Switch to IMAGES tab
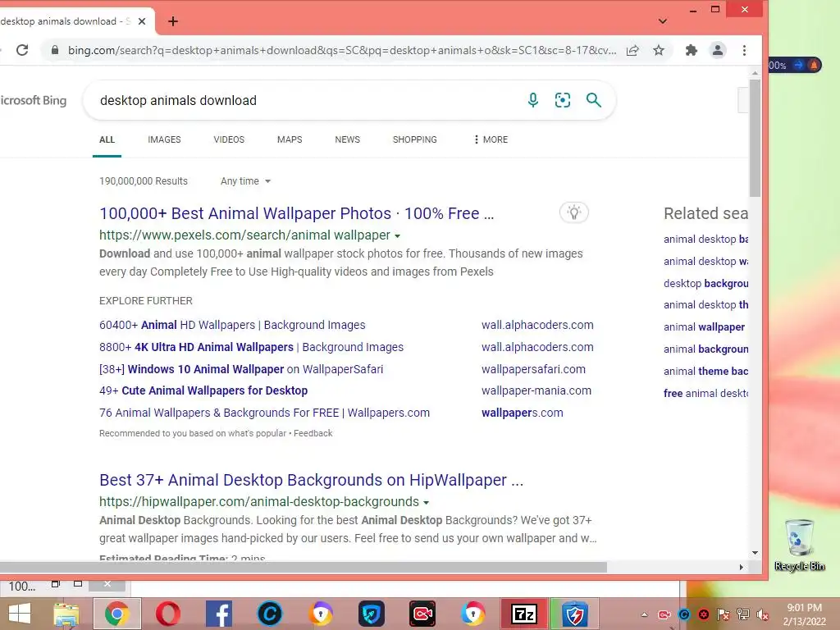Image resolution: width=840 pixels, height=630 pixels. pos(164,139)
